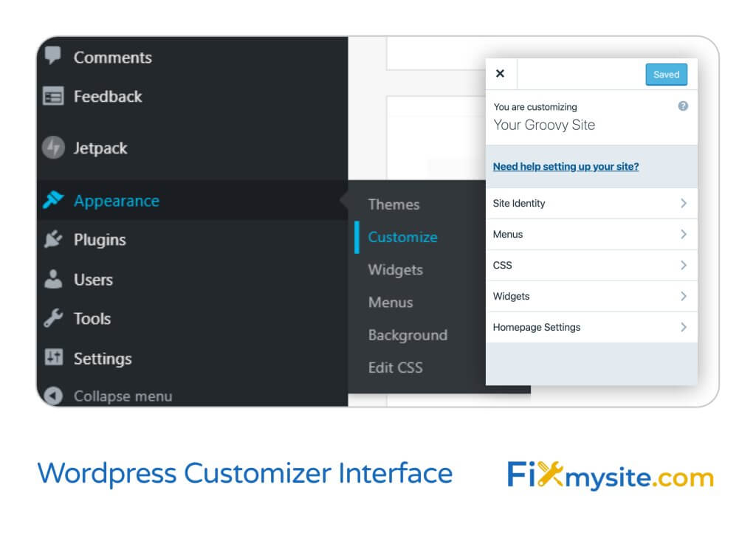Click the Fixmysite.com logo
Viewport: 756px width, 544px height.
click(610, 475)
